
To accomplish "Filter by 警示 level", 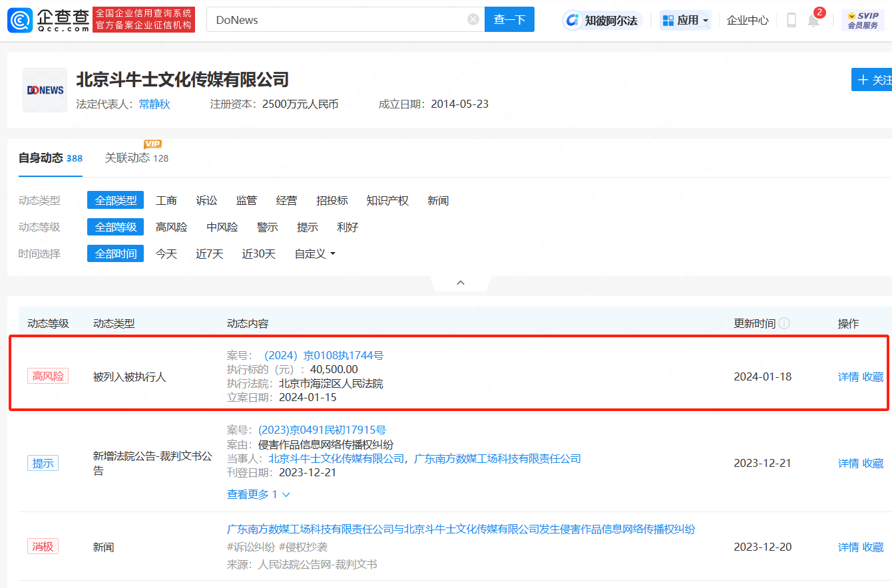I will pos(268,227).
